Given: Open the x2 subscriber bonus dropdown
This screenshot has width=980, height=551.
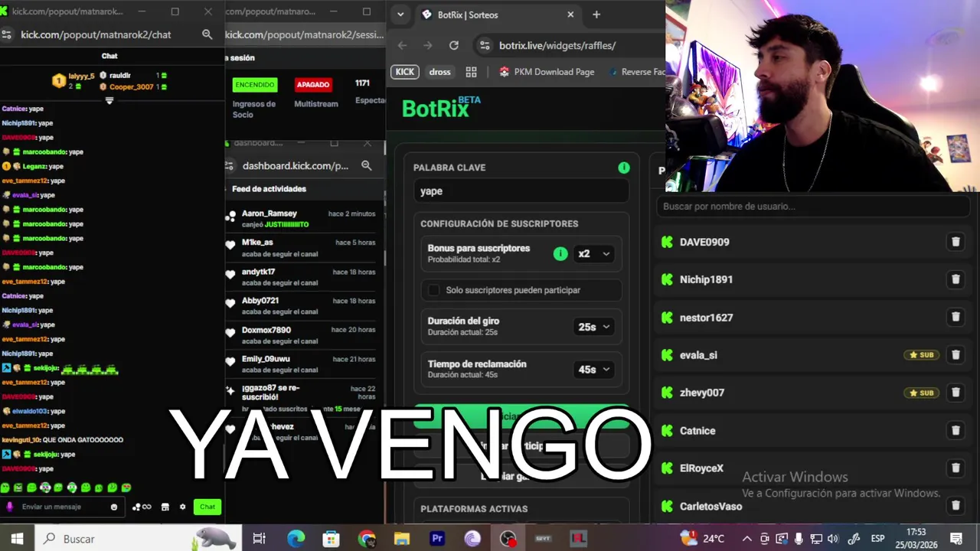Looking at the screenshot, I should tap(594, 253).
